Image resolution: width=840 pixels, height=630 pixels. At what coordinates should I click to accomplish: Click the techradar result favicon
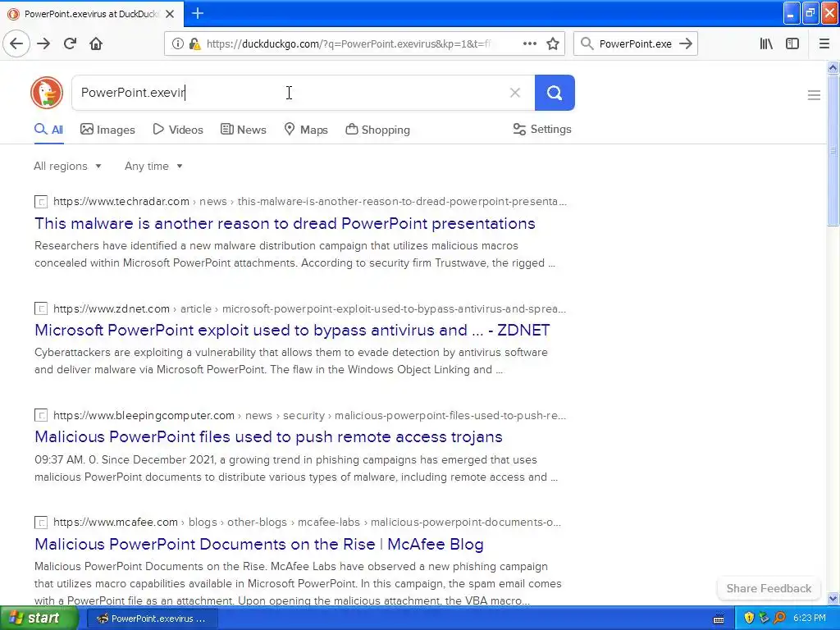[41, 202]
